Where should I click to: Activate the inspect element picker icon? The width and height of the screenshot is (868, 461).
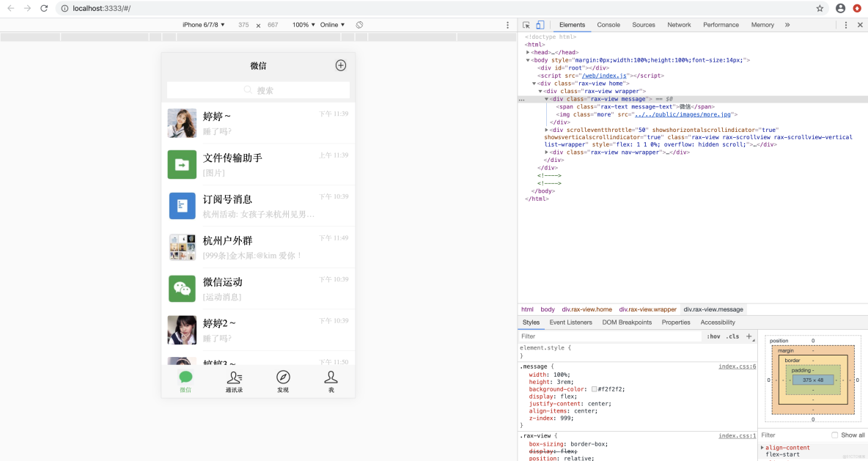click(x=525, y=24)
